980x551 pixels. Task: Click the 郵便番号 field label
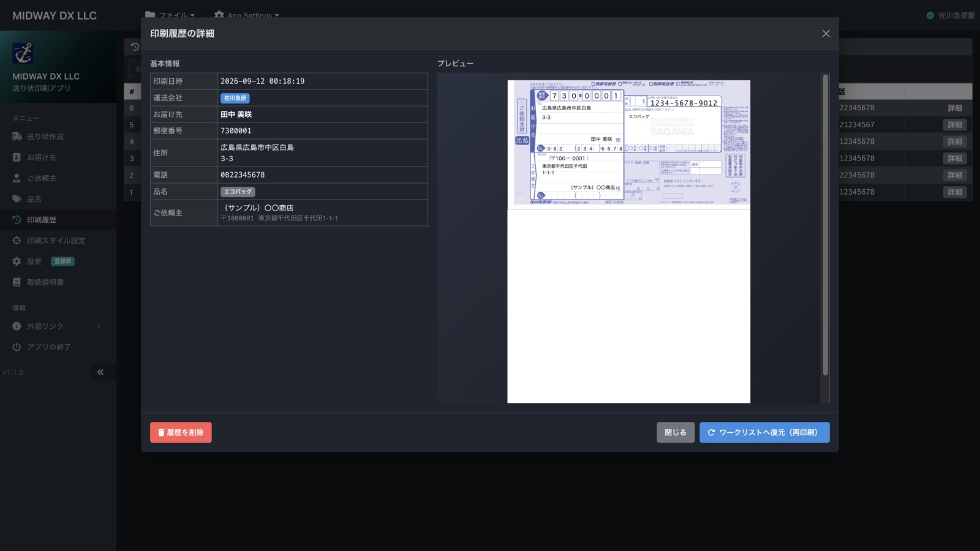point(168,131)
